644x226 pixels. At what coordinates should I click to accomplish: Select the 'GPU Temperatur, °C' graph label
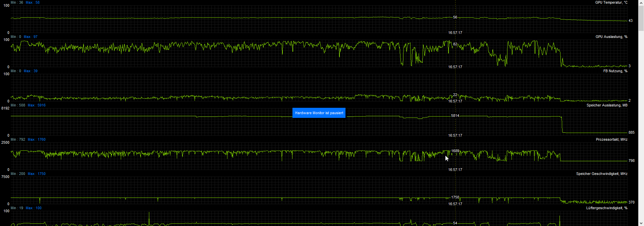611,2
